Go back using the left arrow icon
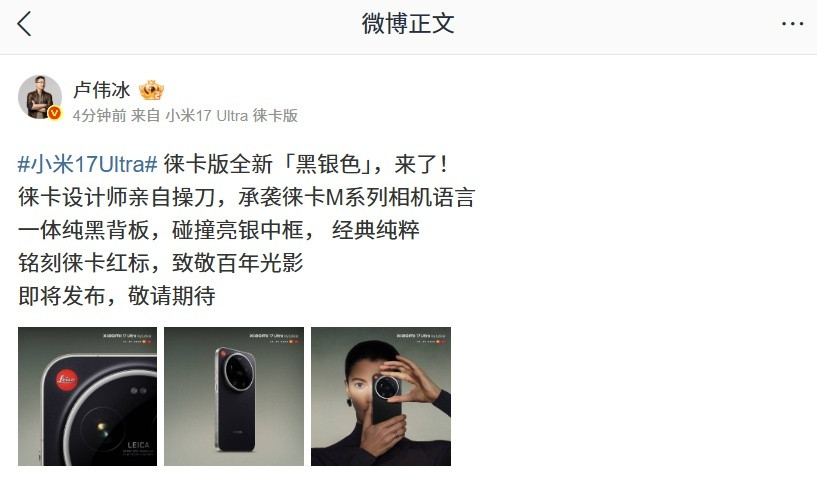This screenshot has width=817, height=477. [24, 24]
